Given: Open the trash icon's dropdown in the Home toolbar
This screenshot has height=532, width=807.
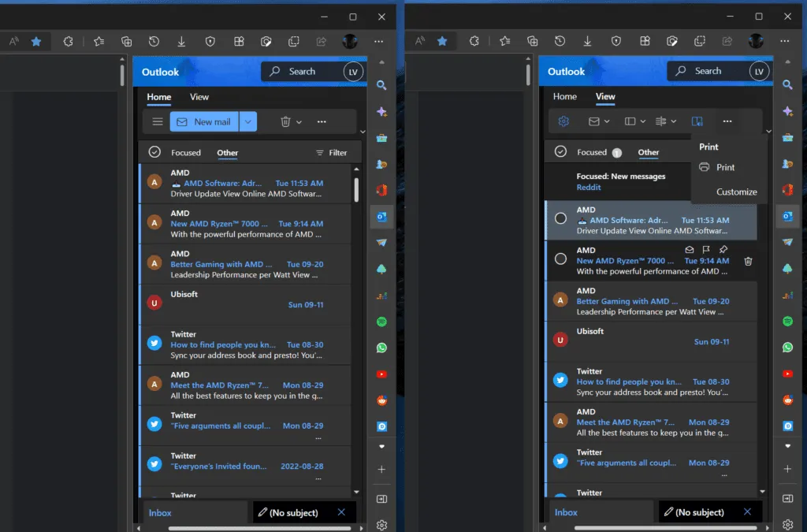Looking at the screenshot, I should pos(298,121).
